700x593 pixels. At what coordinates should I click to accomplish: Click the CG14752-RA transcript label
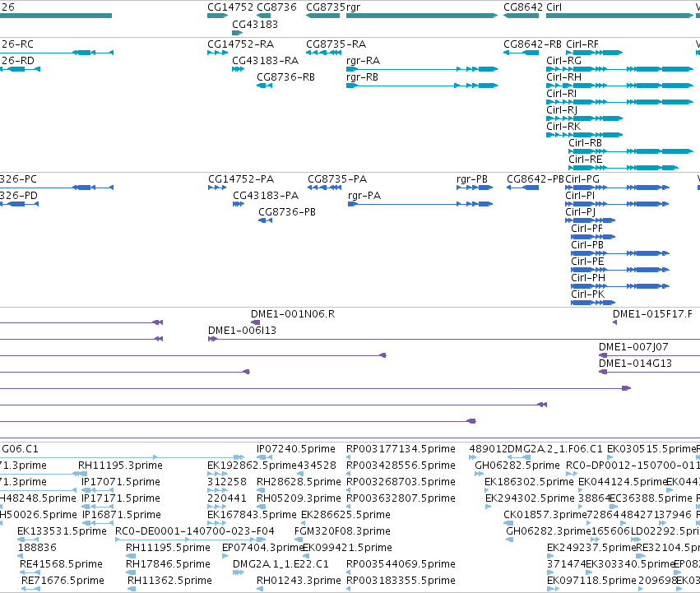click(241, 44)
